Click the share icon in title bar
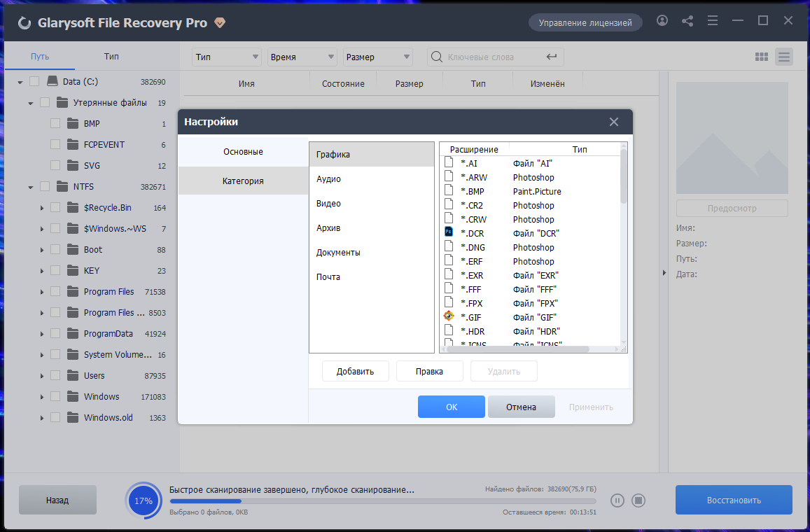This screenshot has width=810, height=532. [687, 21]
